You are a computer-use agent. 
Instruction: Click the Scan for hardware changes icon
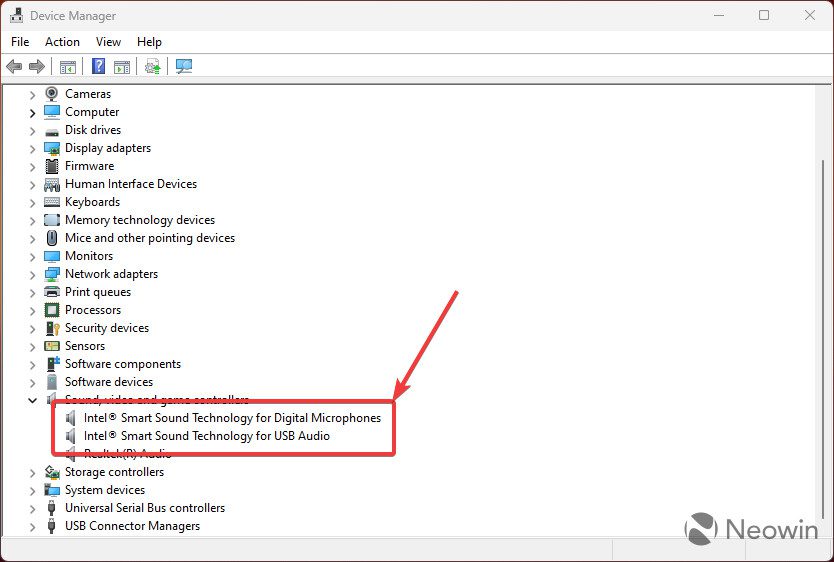[x=184, y=67]
